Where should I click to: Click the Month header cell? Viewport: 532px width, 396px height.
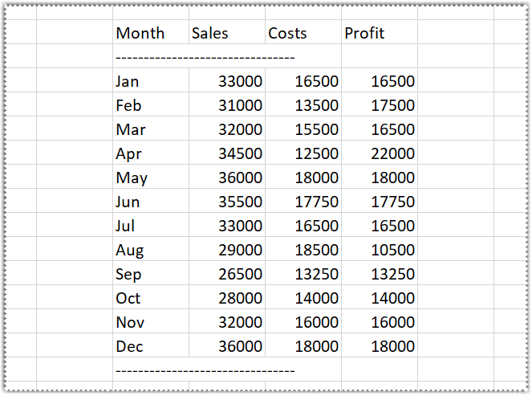tap(140, 33)
